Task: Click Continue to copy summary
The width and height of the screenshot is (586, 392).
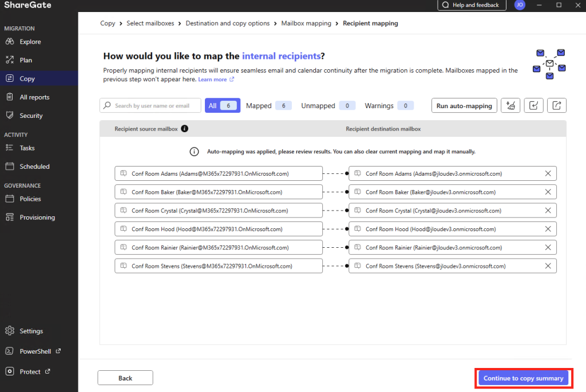Action: pyautogui.click(x=523, y=378)
